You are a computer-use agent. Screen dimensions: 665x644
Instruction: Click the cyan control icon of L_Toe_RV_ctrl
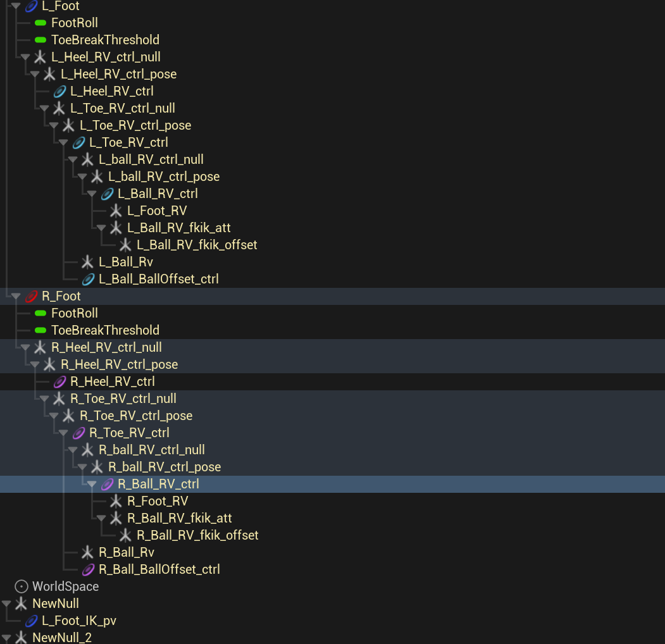click(79, 142)
